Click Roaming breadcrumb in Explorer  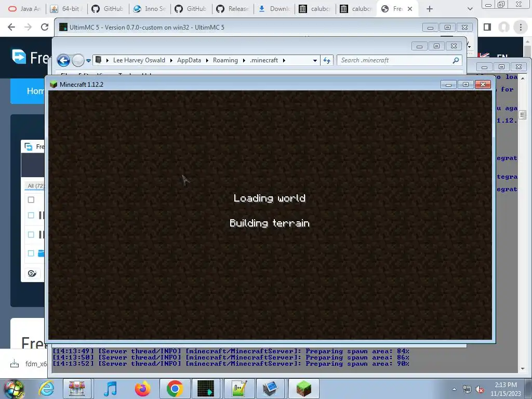225,60
